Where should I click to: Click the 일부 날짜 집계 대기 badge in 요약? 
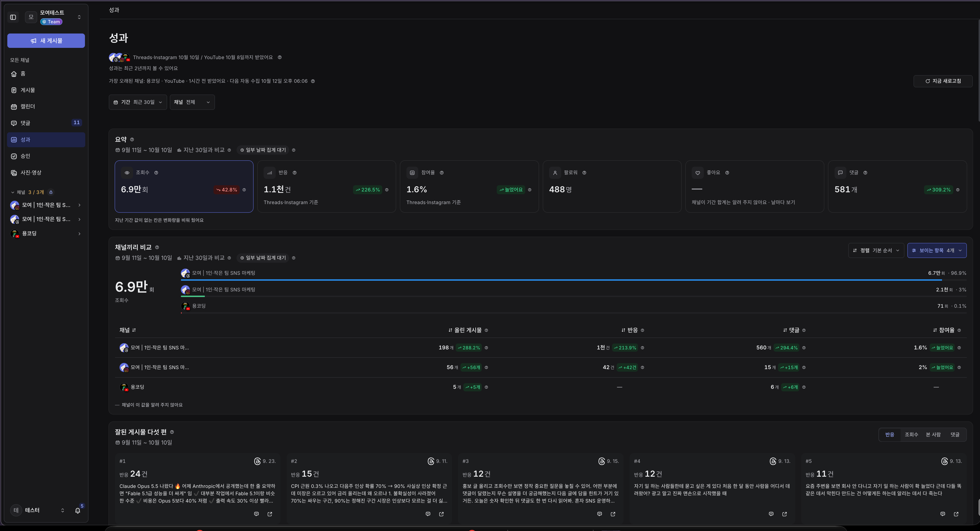pos(263,150)
